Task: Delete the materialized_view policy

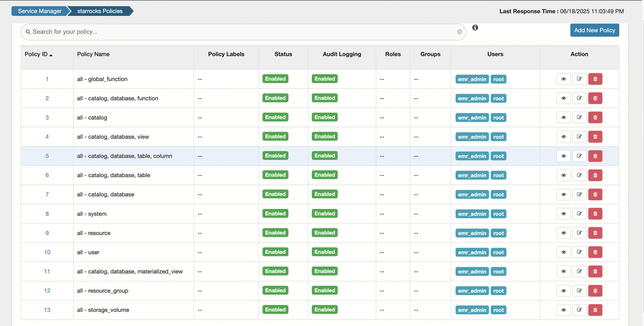Action: [595, 272]
